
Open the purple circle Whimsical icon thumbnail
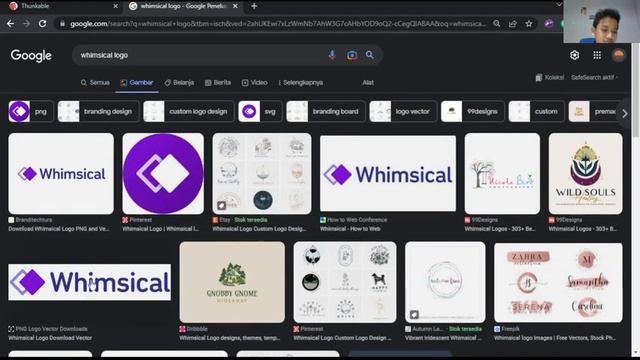tap(163, 173)
